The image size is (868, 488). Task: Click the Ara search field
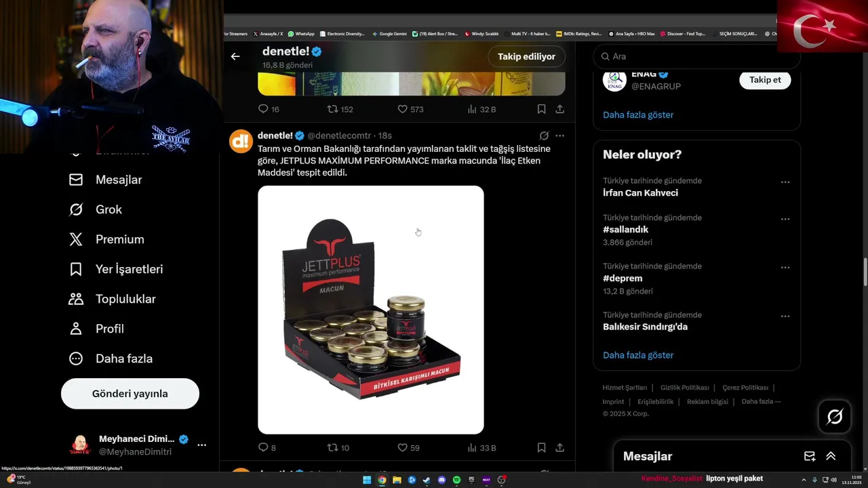697,56
